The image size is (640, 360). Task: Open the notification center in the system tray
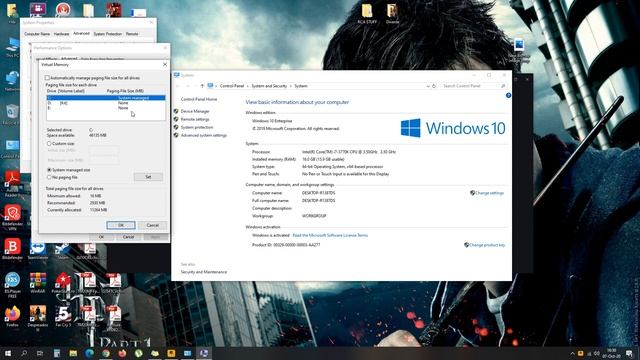pos(629,353)
